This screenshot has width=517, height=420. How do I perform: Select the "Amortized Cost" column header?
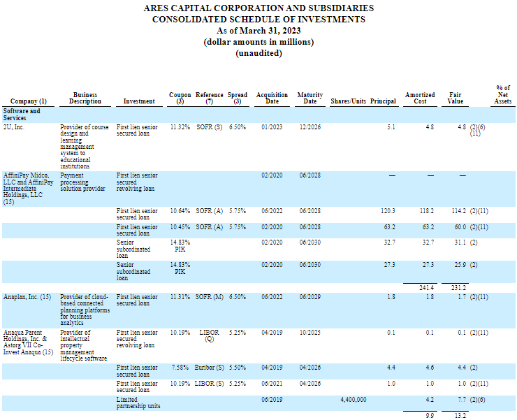click(420, 98)
